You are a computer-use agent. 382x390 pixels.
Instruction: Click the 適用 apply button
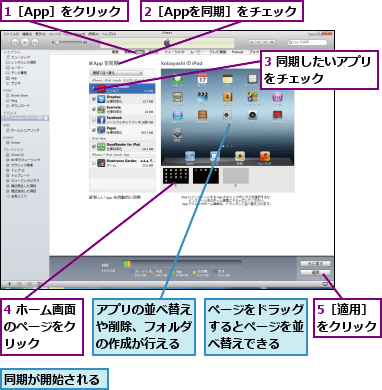[315, 273]
